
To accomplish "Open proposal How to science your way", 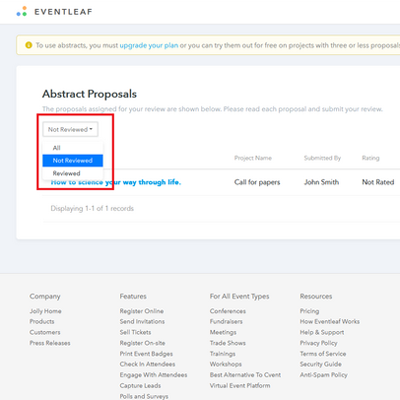I will tap(116, 182).
